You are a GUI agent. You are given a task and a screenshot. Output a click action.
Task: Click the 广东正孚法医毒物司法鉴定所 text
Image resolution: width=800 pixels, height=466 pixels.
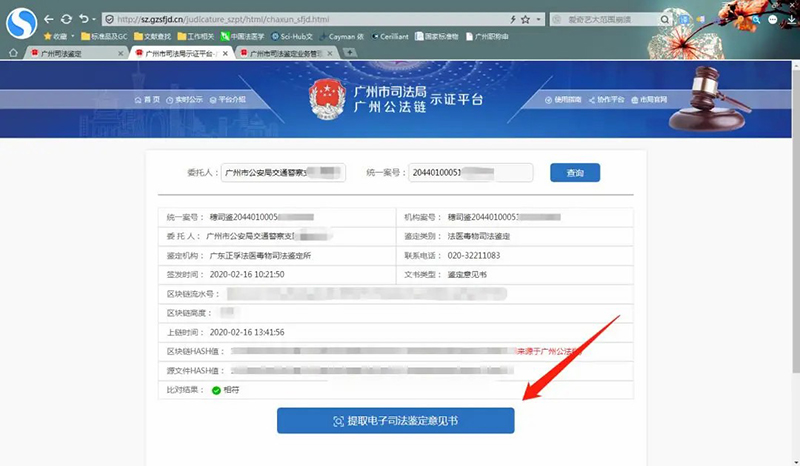click(260, 255)
